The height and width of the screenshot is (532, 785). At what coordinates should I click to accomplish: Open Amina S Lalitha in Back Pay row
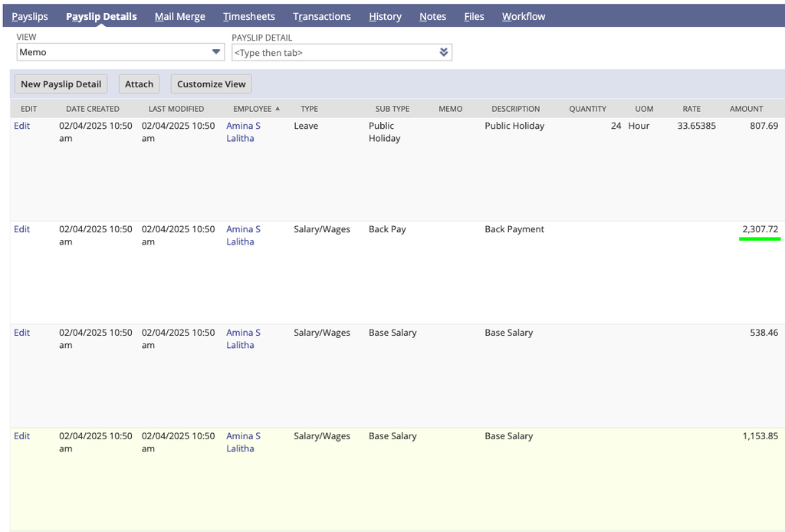click(243, 235)
